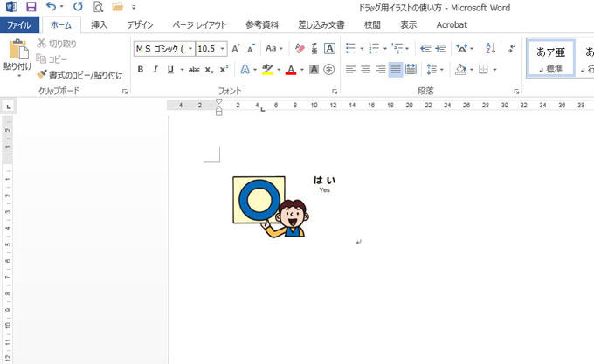The width and height of the screenshot is (594, 364).
Task: Click the Save icon in quick access toolbar
Action: 31,7
